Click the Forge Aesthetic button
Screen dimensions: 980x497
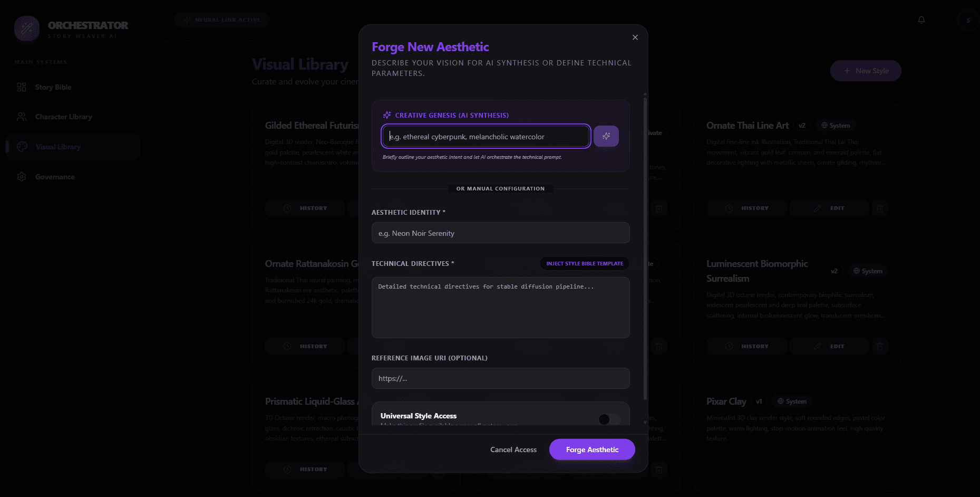592,450
